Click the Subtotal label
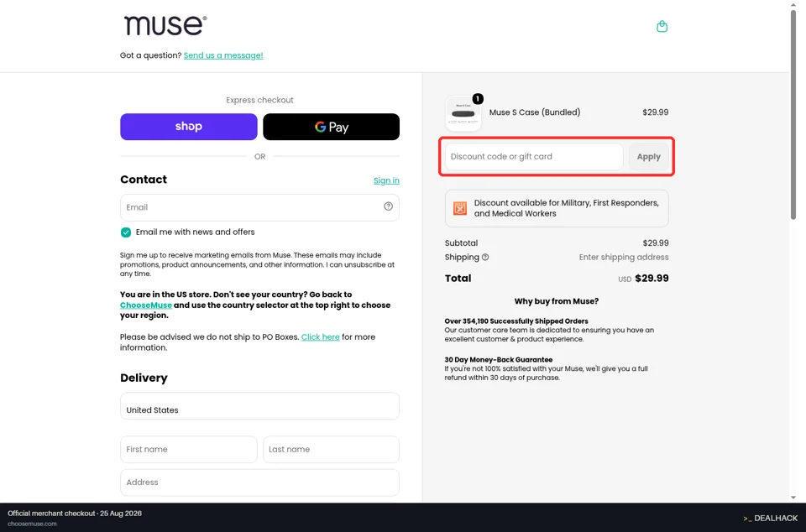The height and width of the screenshot is (532, 806). [461, 243]
